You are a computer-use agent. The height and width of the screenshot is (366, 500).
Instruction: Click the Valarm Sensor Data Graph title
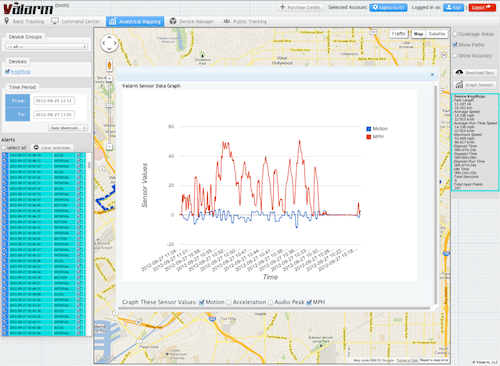[151, 86]
